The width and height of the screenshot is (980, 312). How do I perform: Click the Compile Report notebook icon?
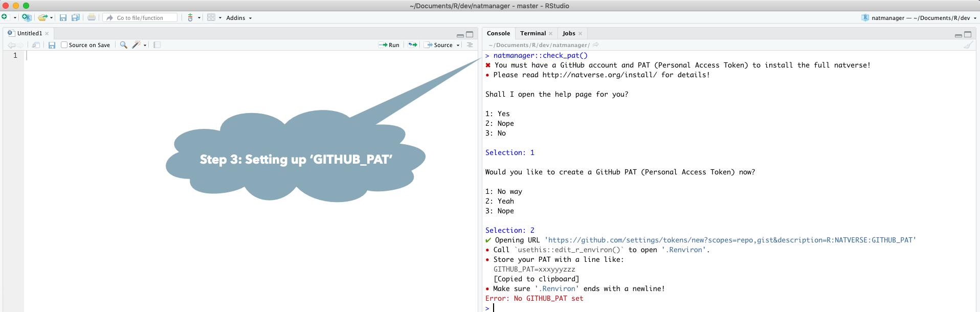pyautogui.click(x=157, y=45)
